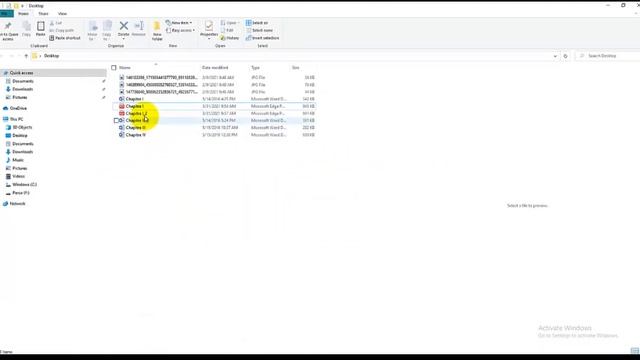
Task: Select This PC in navigation pane
Action: [x=16, y=119]
